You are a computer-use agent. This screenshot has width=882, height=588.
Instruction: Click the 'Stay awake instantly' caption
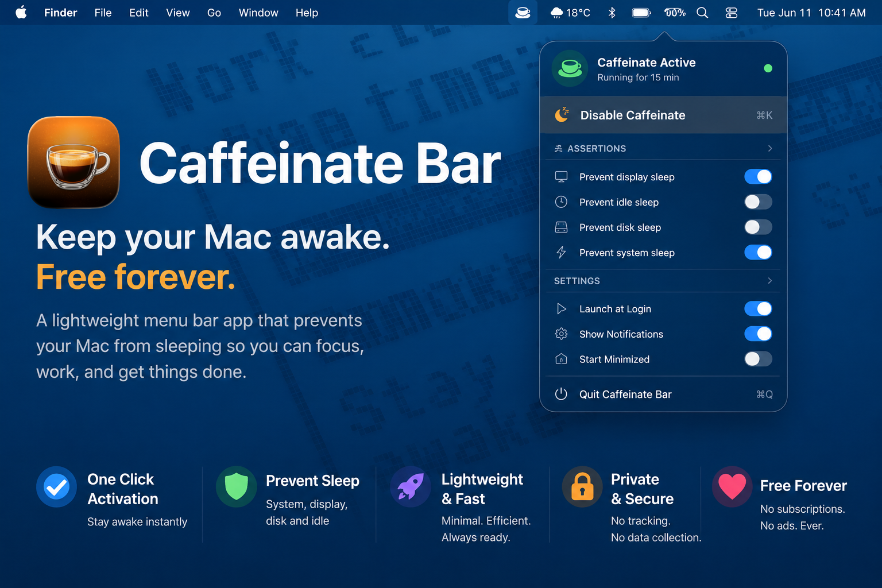point(137,521)
